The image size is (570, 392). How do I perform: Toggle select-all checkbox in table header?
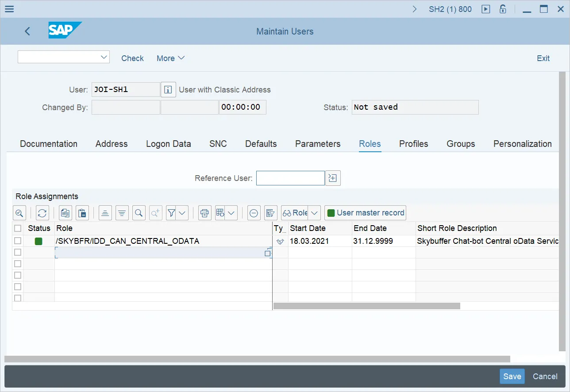coord(18,228)
